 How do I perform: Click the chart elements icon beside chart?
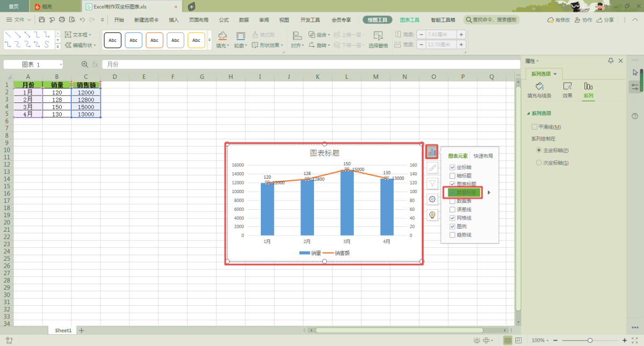(431, 152)
